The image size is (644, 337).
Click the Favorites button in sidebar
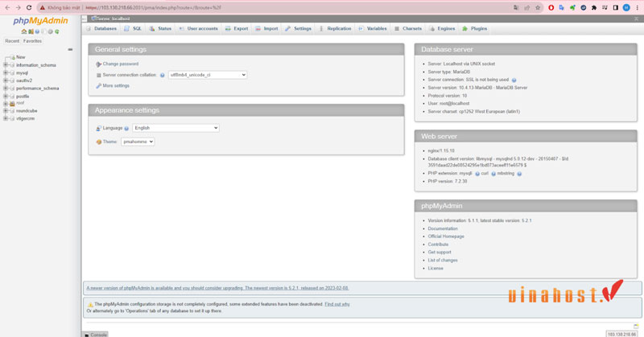pyautogui.click(x=32, y=41)
